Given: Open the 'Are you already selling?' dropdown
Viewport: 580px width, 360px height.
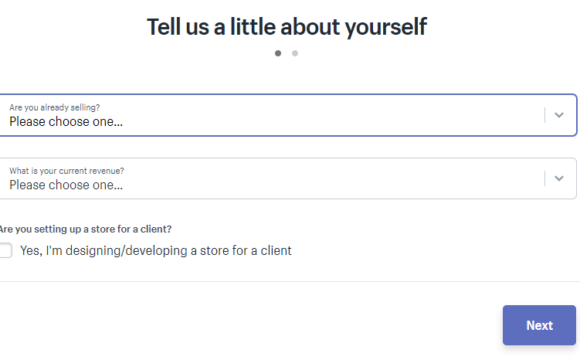Looking at the screenshot, I should (x=288, y=115).
